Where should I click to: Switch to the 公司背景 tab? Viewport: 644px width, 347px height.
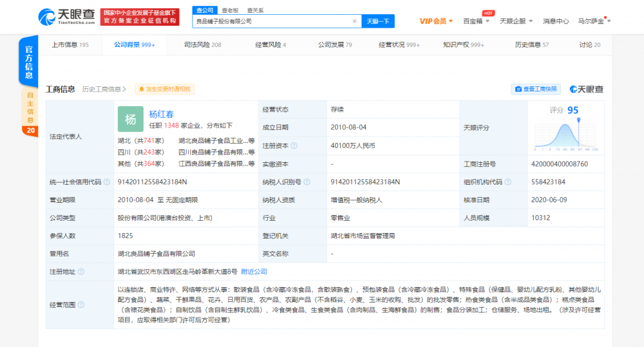[x=135, y=45]
